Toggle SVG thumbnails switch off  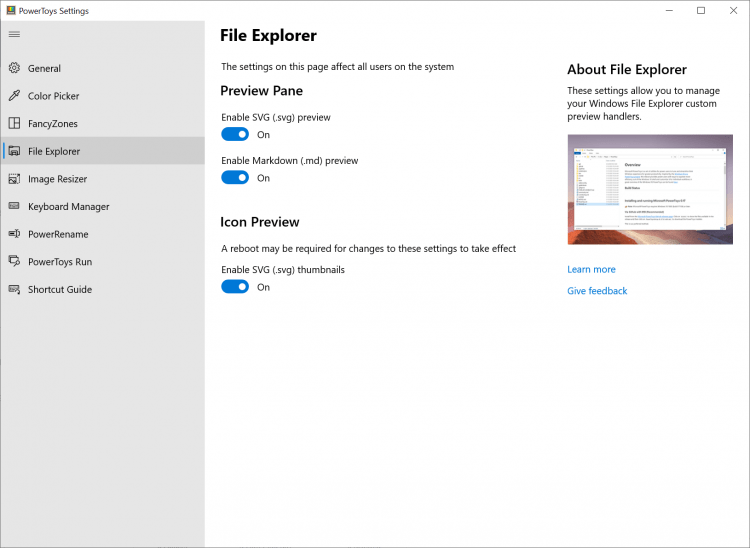(235, 287)
